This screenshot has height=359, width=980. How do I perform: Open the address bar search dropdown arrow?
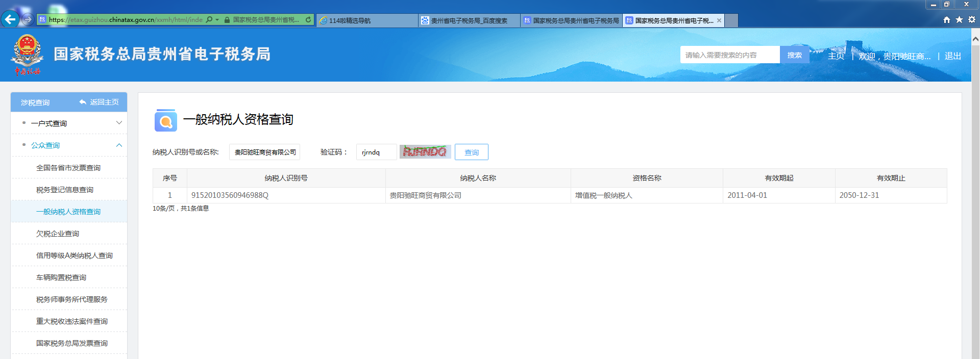pos(217,20)
